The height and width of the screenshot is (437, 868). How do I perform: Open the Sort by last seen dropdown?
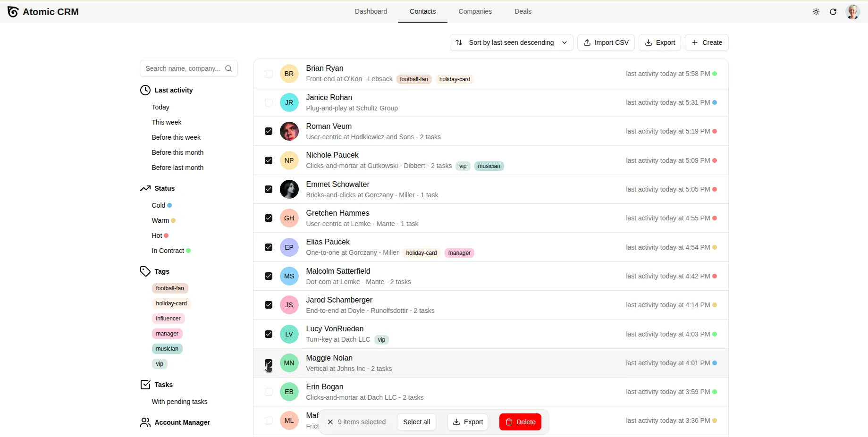click(x=511, y=42)
